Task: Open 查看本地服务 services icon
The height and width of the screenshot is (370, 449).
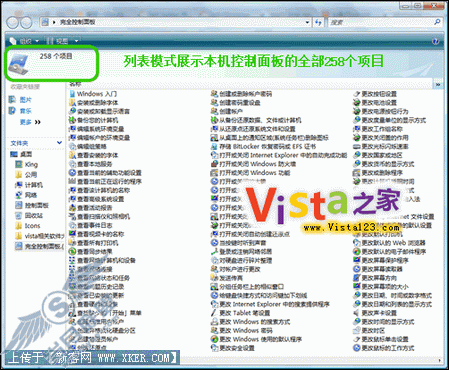Action: [x=72, y=164]
